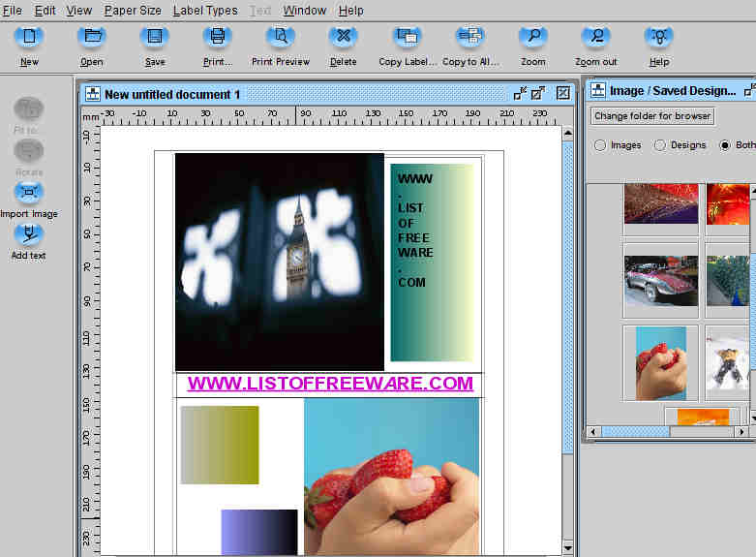The image size is (756, 557).
Task: Create a new document with New icon
Action: tap(29, 38)
